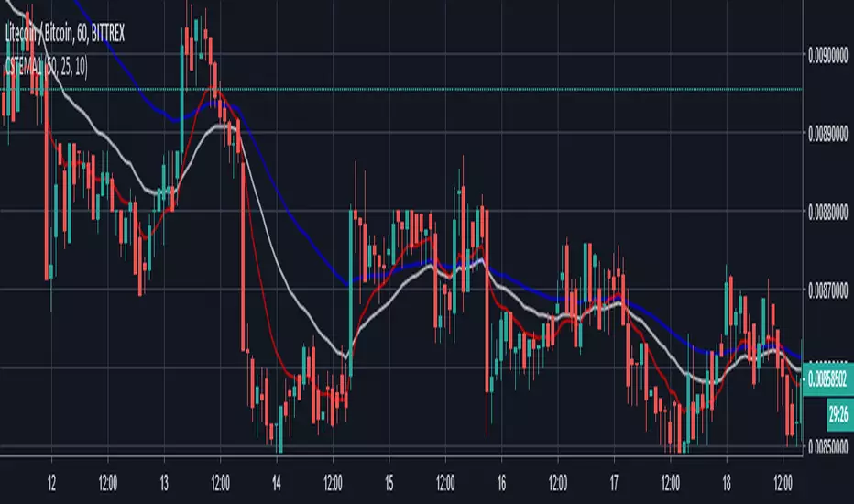Click the date label 13 on time axis

[164, 483]
